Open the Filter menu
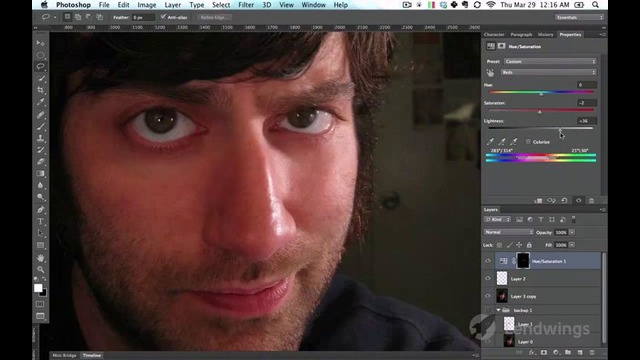The height and width of the screenshot is (360, 640). pos(246,5)
